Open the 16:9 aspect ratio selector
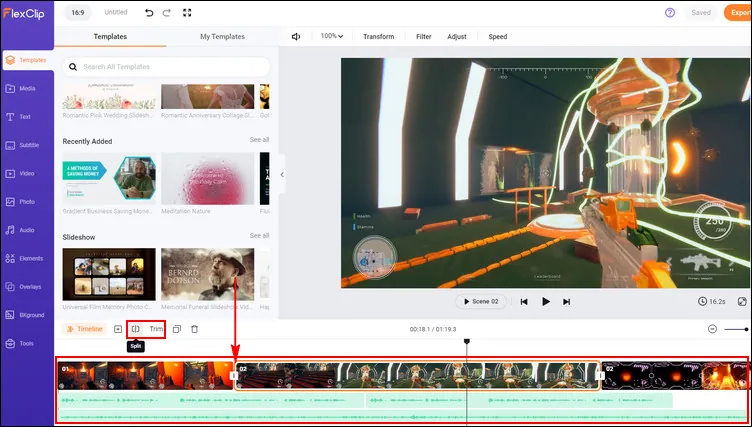 click(x=78, y=13)
